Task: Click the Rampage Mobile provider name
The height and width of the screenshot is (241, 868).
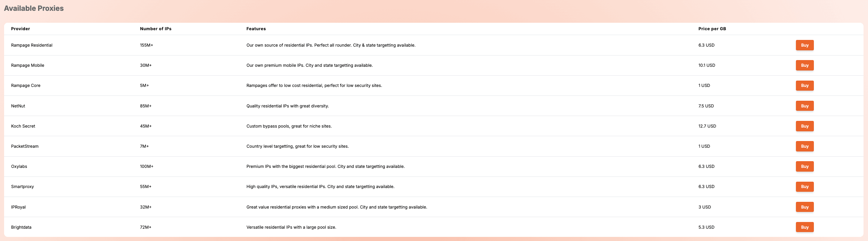Action: click(x=28, y=65)
